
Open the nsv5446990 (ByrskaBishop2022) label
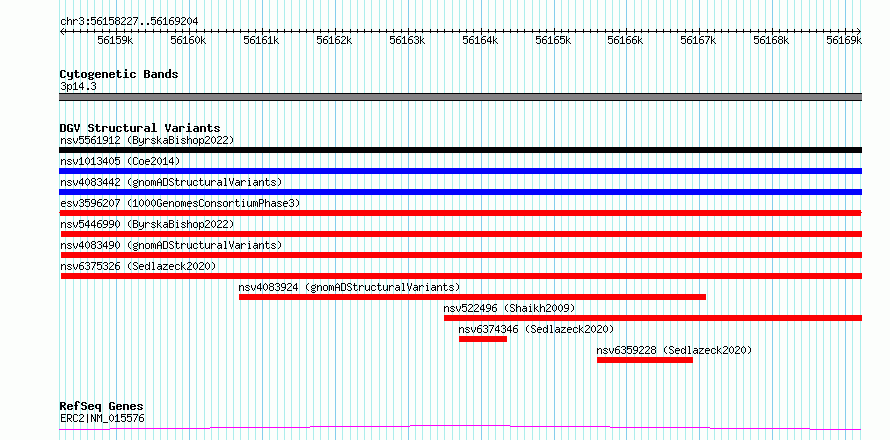pos(147,224)
